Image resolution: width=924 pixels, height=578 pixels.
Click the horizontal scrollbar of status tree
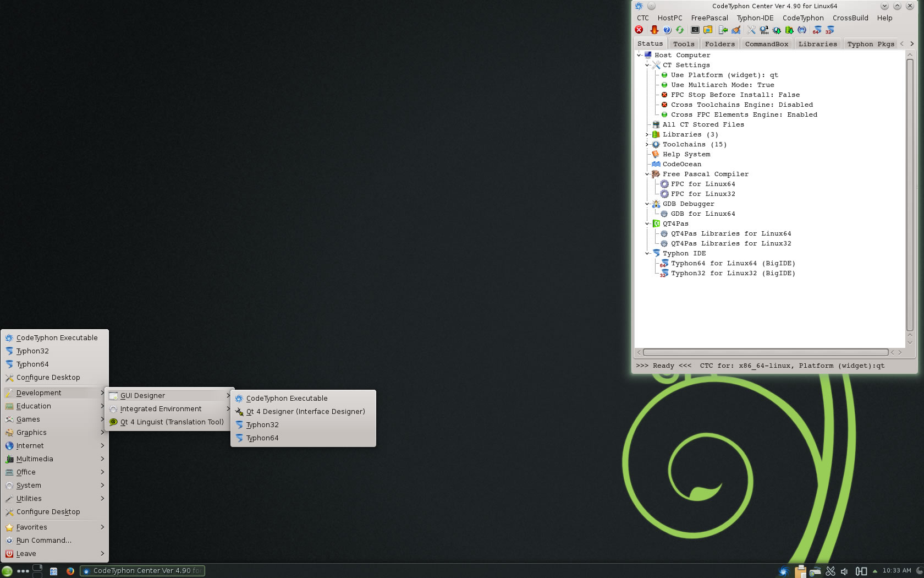point(766,352)
